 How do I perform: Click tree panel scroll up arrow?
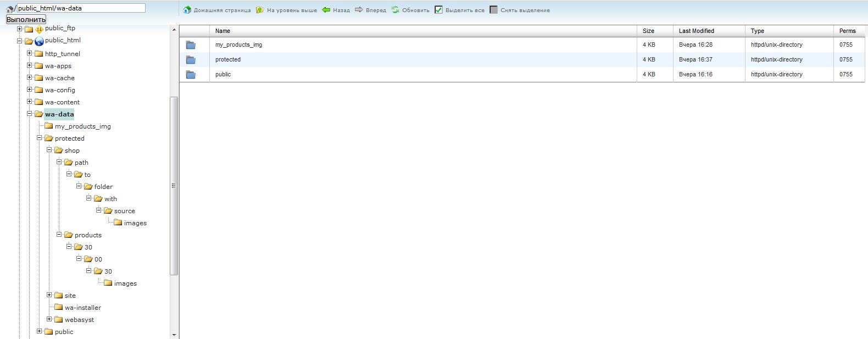pyautogui.click(x=174, y=30)
